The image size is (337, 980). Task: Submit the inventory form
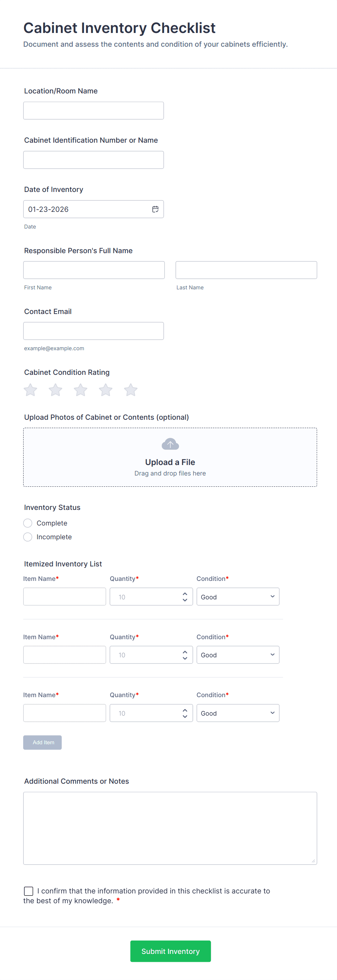point(170,951)
